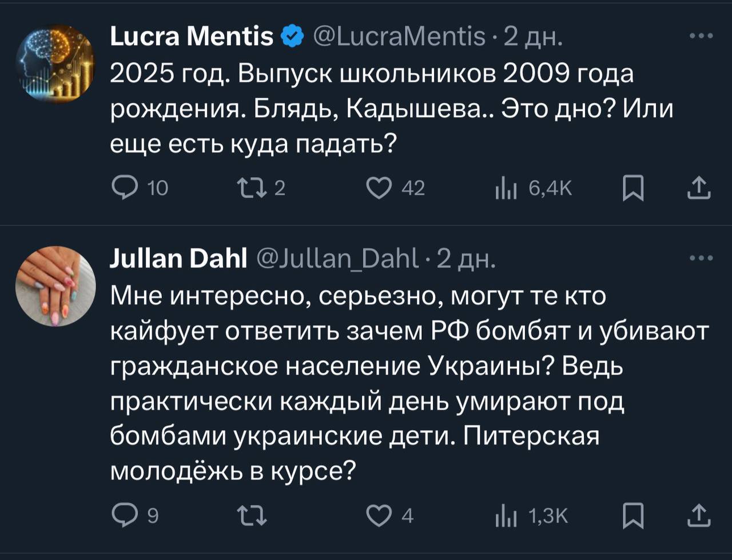The image size is (732, 560).
Task: Click the Lucra Mentis display name
Action: coord(191,37)
